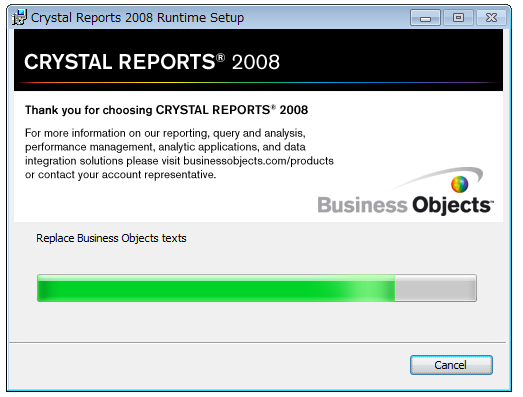Close the Runtime Setup window
Image resolution: width=523 pixels, height=397 pixels.
[491, 17]
